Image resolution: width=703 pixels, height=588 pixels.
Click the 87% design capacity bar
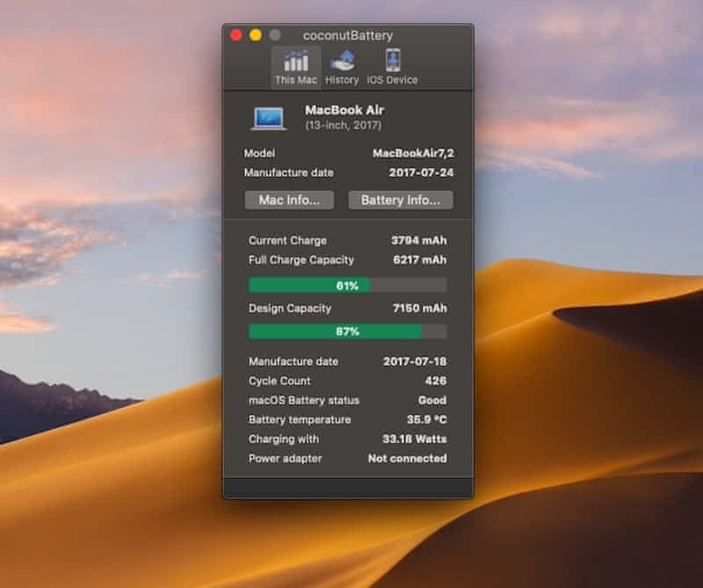coord(347,331)
